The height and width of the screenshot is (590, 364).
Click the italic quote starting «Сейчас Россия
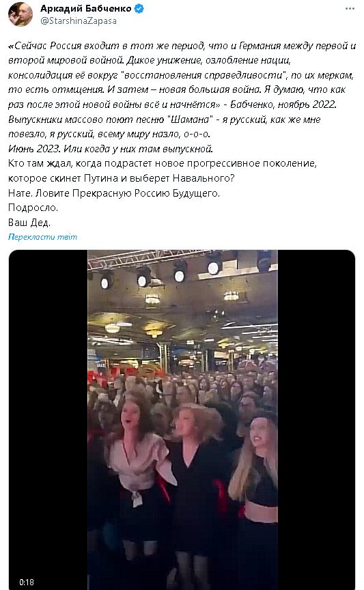click(182, 75)
